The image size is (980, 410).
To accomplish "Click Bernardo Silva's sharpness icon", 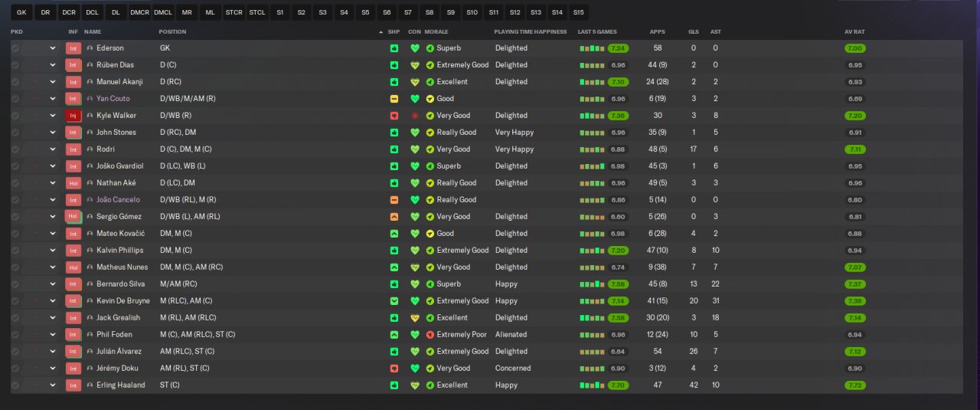I will click(394, 284).
